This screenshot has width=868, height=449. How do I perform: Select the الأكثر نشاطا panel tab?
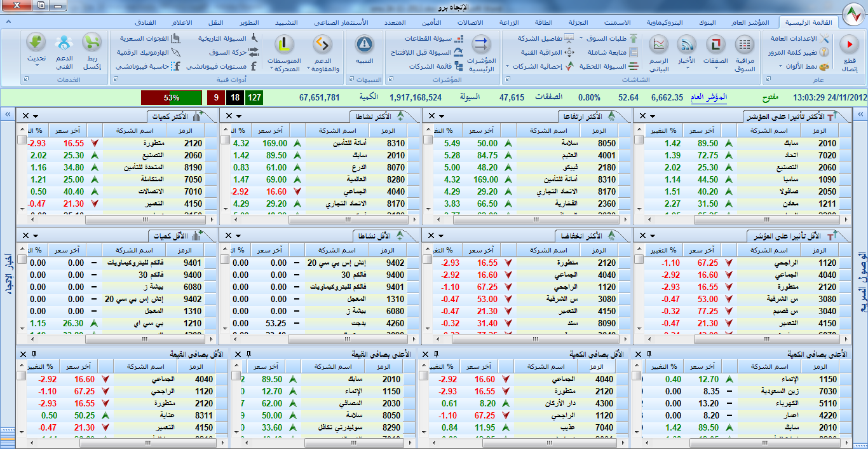379,116
